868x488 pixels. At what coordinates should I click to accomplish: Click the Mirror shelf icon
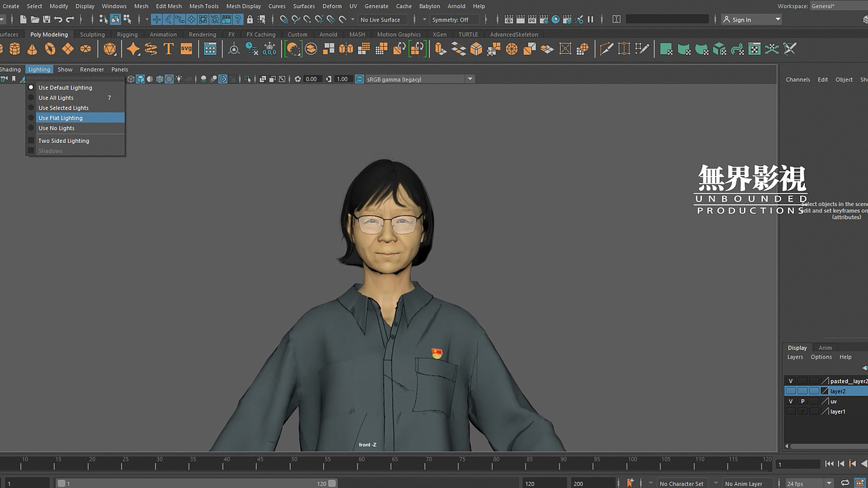point(346,49)
